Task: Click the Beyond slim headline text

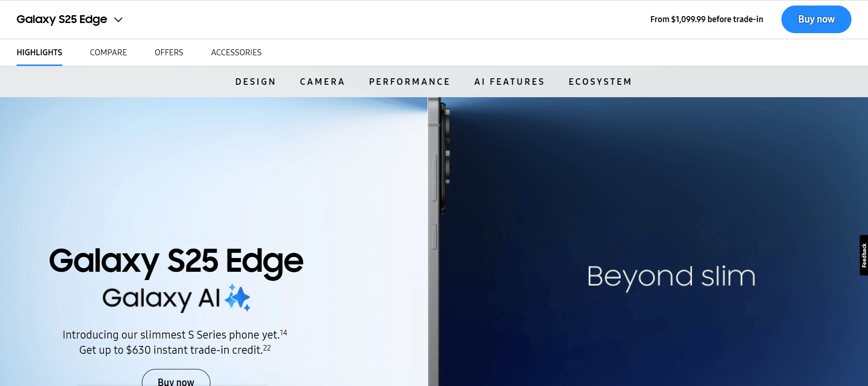Action: (x=671, y=277)
